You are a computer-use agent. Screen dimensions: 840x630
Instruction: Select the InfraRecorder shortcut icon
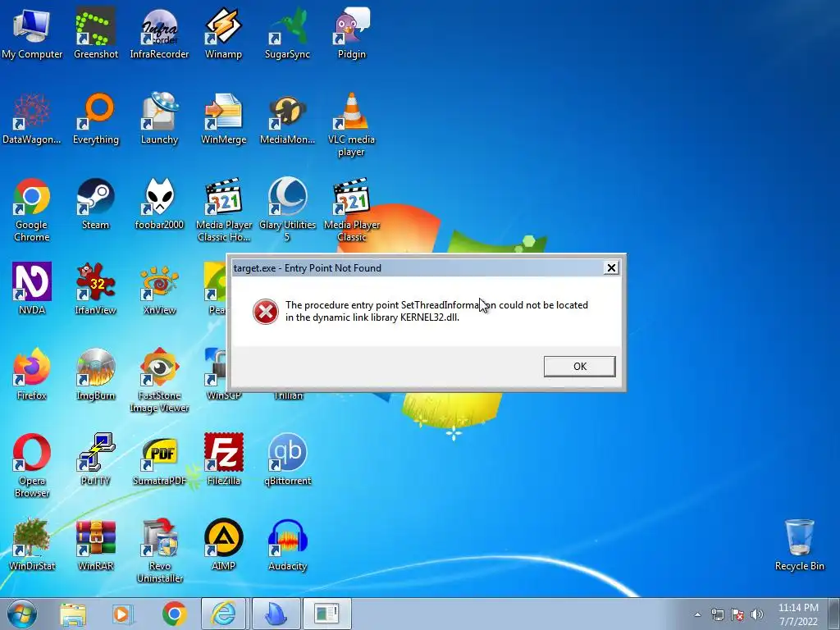click(159, 33)
